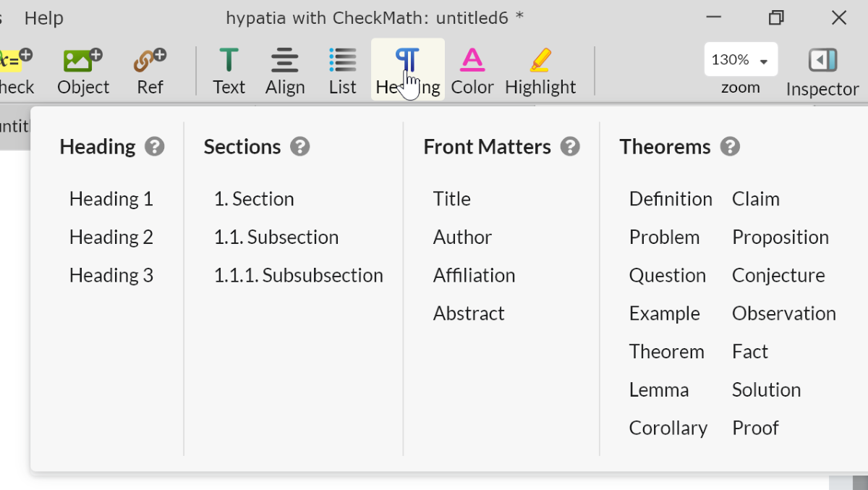Click the help icon beside Sections

pyautogui.click(x=300, y=147)
